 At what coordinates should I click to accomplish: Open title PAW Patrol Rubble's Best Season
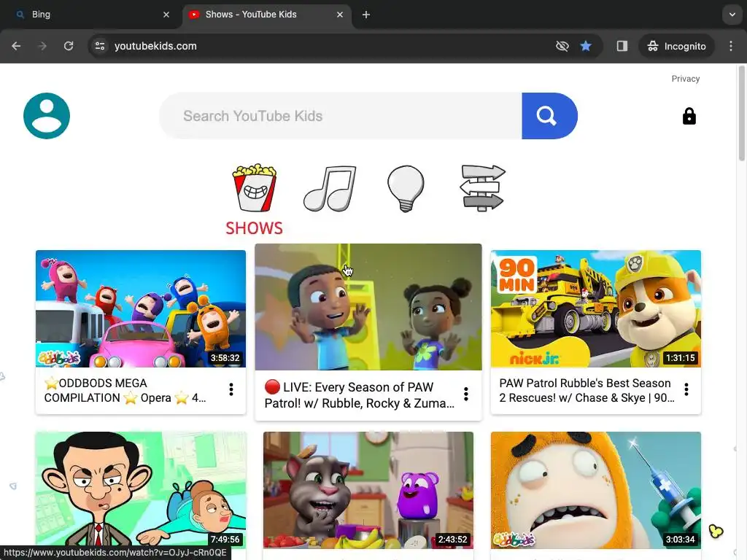click(587, 391)
